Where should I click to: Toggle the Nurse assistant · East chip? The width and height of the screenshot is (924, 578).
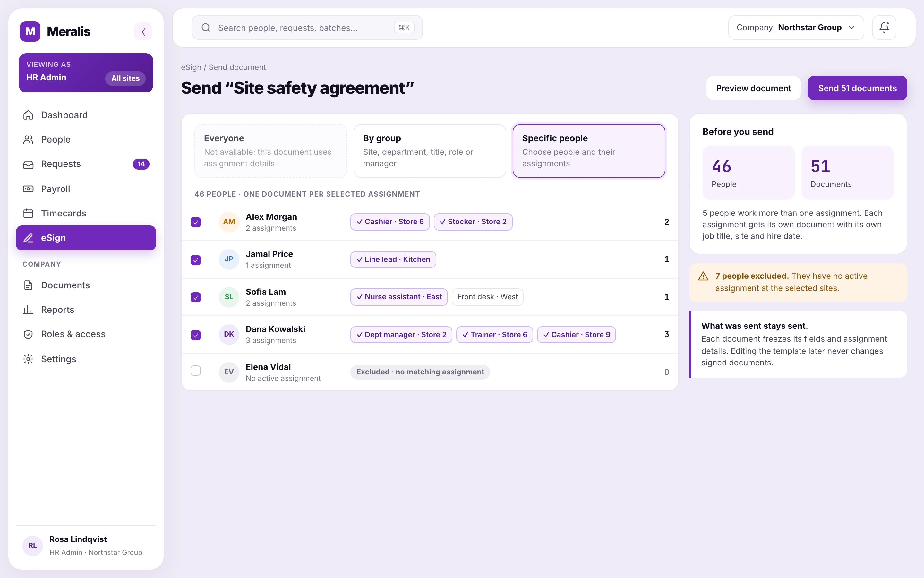[399, 297]
